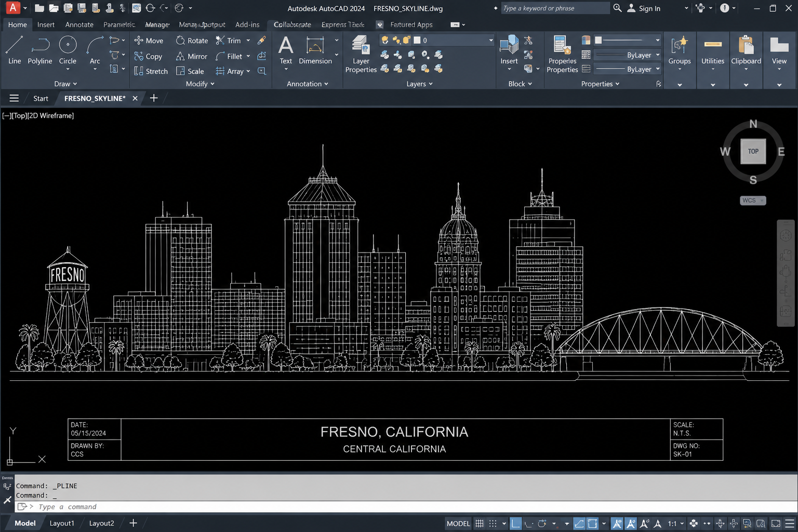798x532 pixels.
Task: Choose the Scale tool
Action: 190,71
